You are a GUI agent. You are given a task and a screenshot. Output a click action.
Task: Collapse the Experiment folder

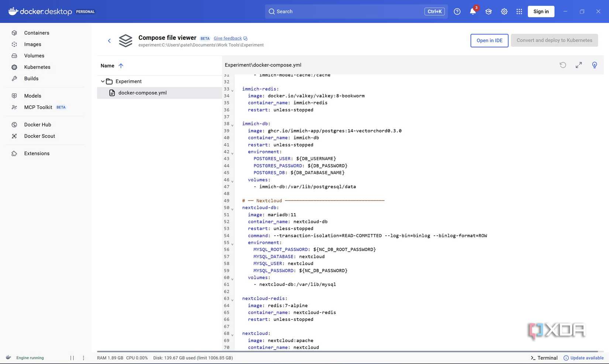[103, 82]
